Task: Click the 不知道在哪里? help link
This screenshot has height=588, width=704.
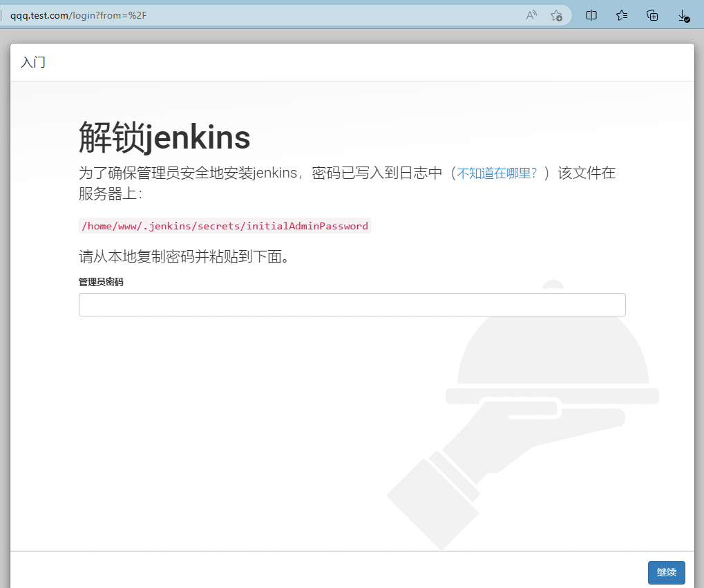Action: (x=497, y=173)
